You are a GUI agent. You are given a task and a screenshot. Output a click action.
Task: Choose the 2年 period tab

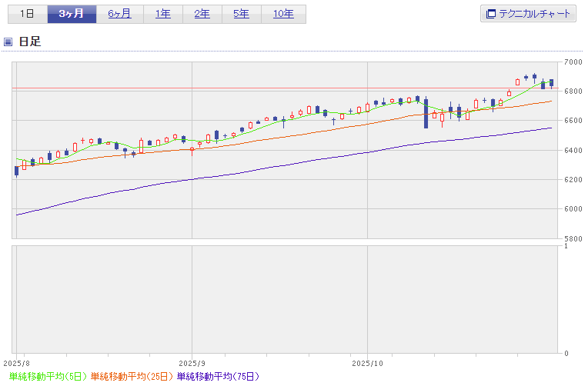[202, 14]
